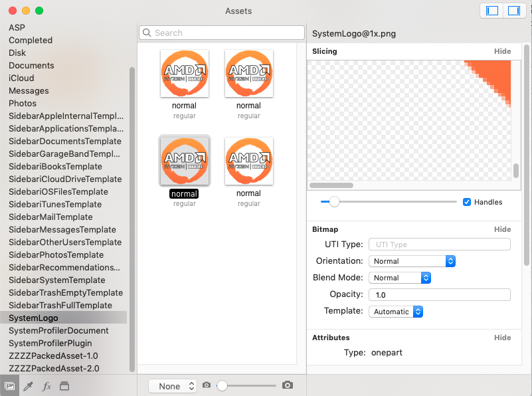The width and height of the screenshot is (532, 396).
Task: Toggle the right inspector panel button
Action: (513, 11)
